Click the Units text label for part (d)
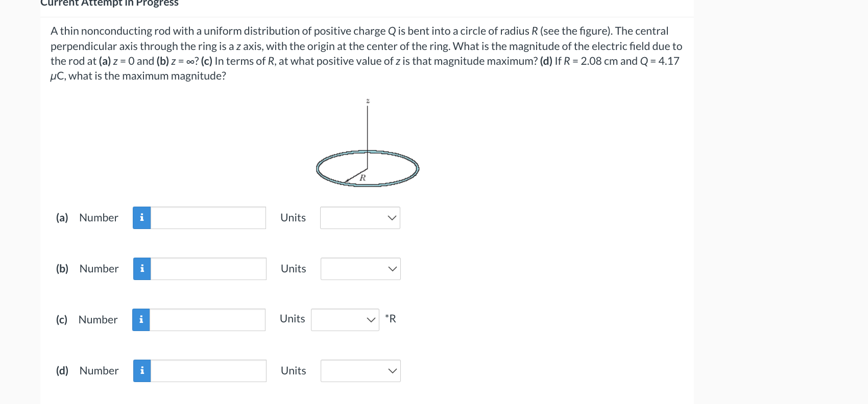Viewport: 868px width, 404px height. (293, 370)
